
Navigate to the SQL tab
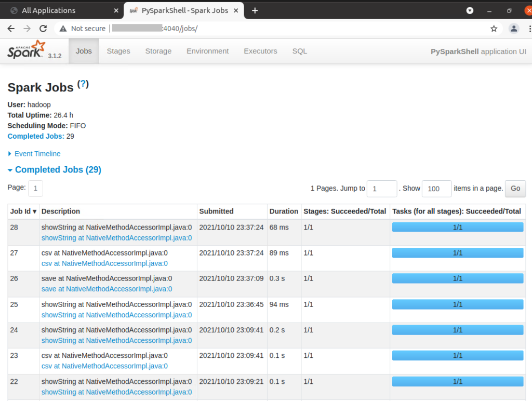[300, 51]
